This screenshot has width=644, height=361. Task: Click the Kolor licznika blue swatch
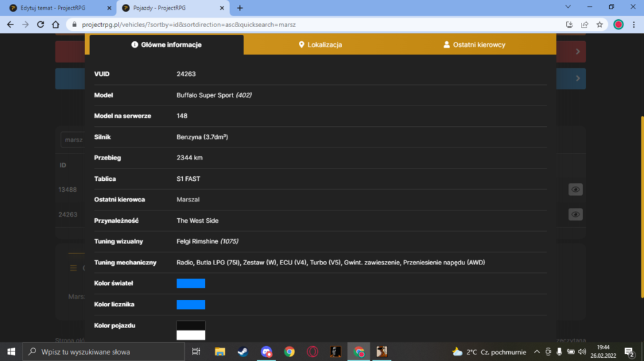tap(191, 304)
